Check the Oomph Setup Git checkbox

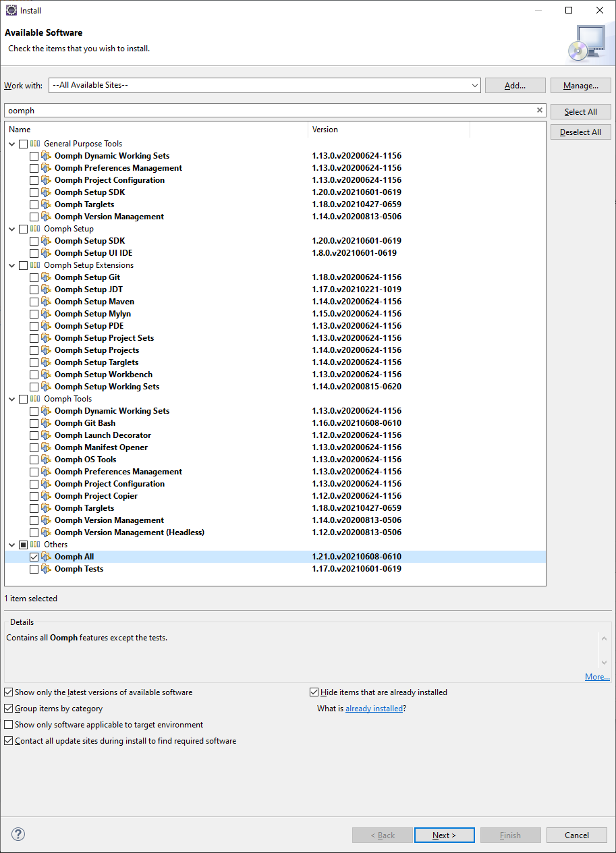click(x=34, y=277)
